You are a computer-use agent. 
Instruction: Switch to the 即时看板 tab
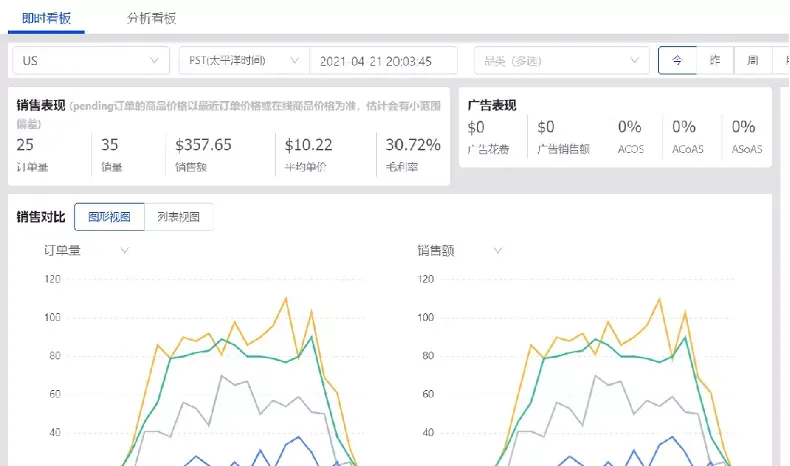[46, 18]
